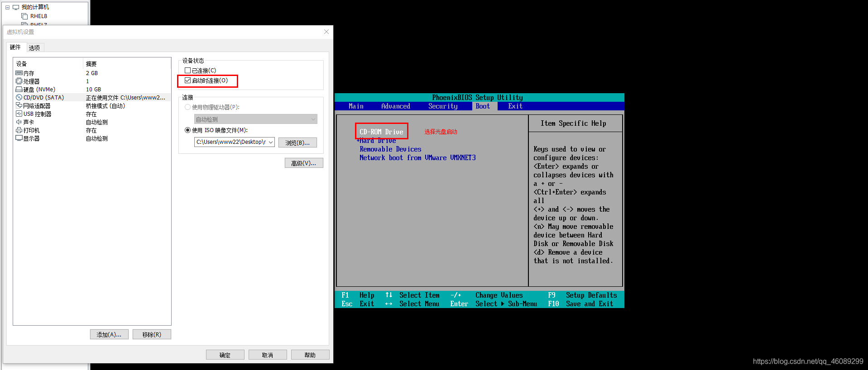Click the RHEL8 virtual machine icon
The image size is (868, 370).
[24, 16]
